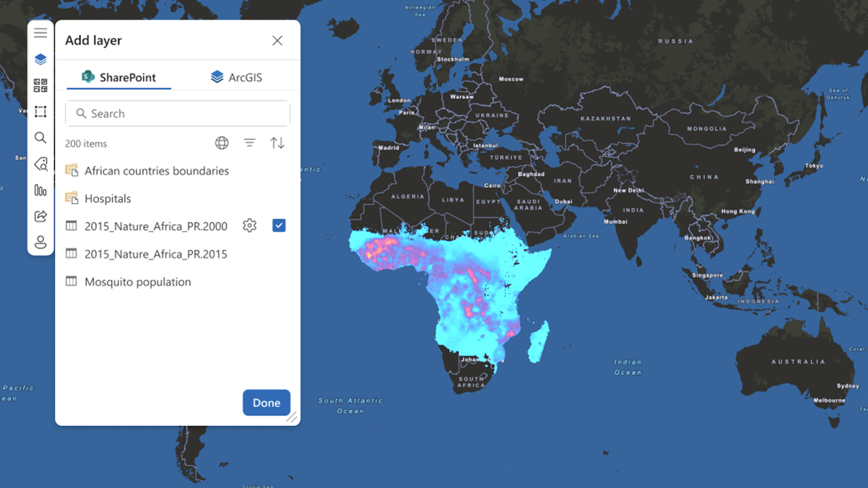Screen dimensions: 868x488
Task: Toggle the globe location filter icon
Action: 222,143
